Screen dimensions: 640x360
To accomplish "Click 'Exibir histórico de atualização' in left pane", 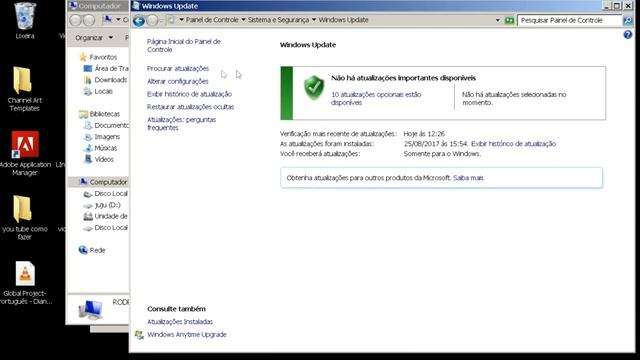I will tap(189, 94).
